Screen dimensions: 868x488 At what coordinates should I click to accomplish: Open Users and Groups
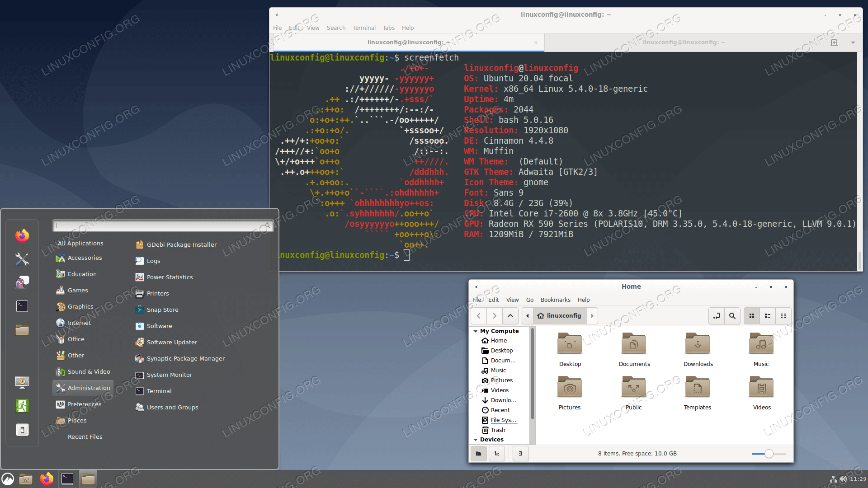point(167,407)
